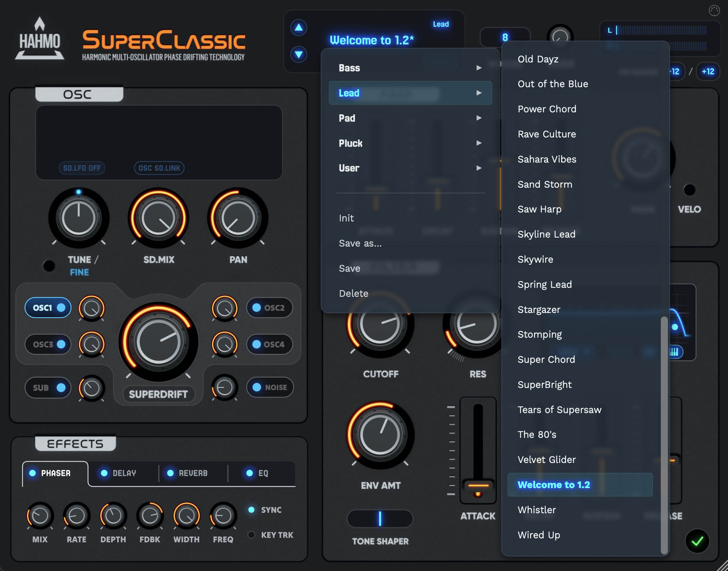Image resolution: width=728 pixels, height=571 pixels.
Task: Switch to the REVERB effects tab
Action: pyautogui.click(x=193, y=473)
